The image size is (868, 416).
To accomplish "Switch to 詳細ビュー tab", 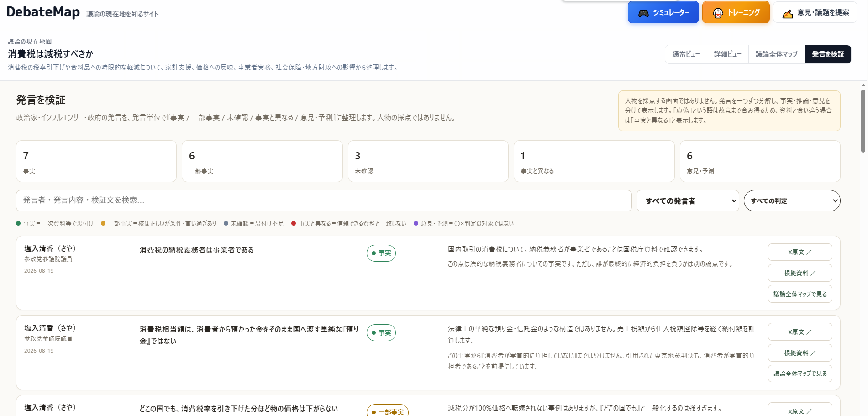I will pos(727,54).
